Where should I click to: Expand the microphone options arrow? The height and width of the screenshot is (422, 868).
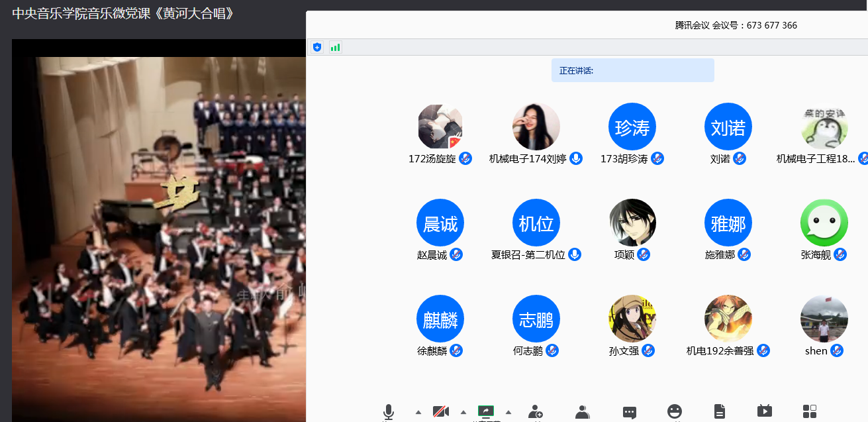click(418, 413)
